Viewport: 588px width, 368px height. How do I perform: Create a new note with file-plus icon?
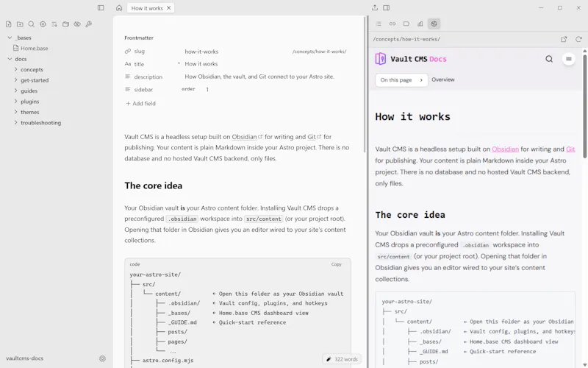pos(8,24)
